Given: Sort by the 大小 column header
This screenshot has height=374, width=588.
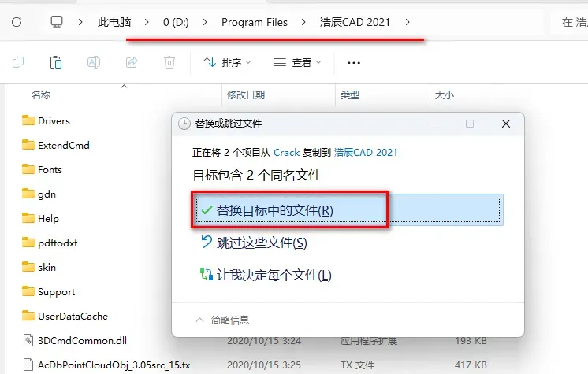Looking at the screenshot, I should point(445,94).
